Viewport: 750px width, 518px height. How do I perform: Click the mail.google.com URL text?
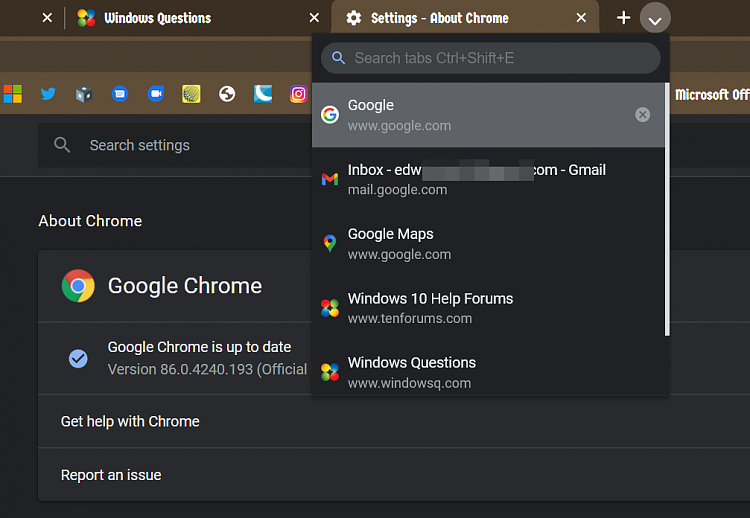coord(397,190)
